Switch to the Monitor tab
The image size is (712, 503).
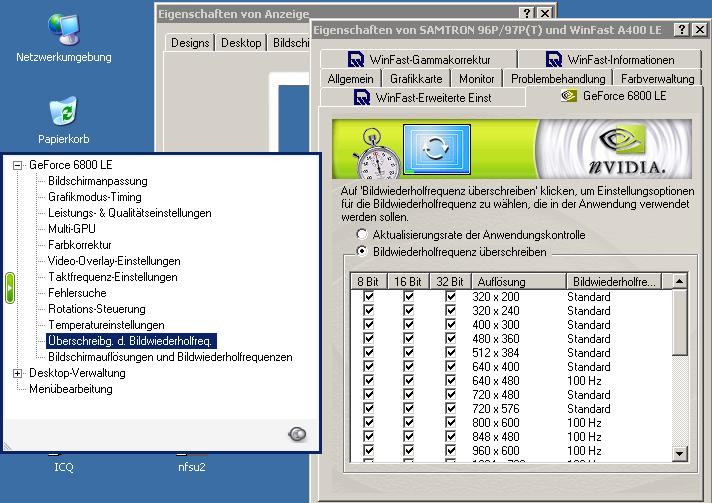click(x=476, y=79)
